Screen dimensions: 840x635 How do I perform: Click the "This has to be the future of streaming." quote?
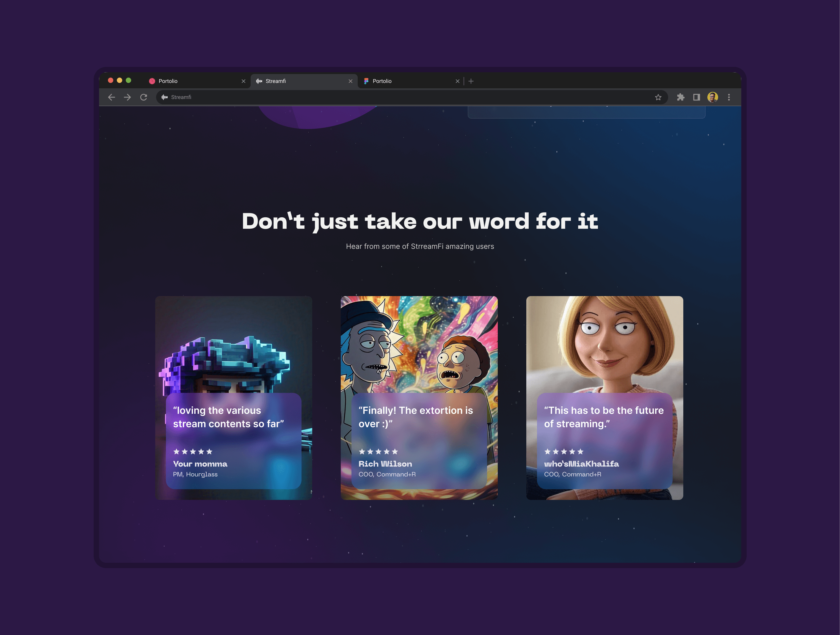[x=604, y=417]
